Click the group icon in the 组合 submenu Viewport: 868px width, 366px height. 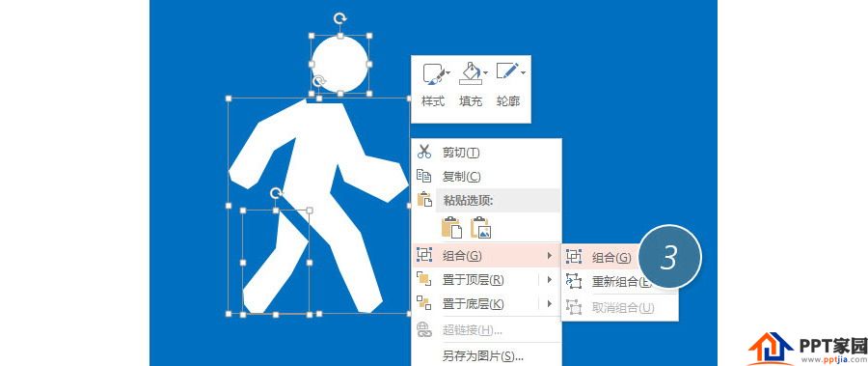574,257
